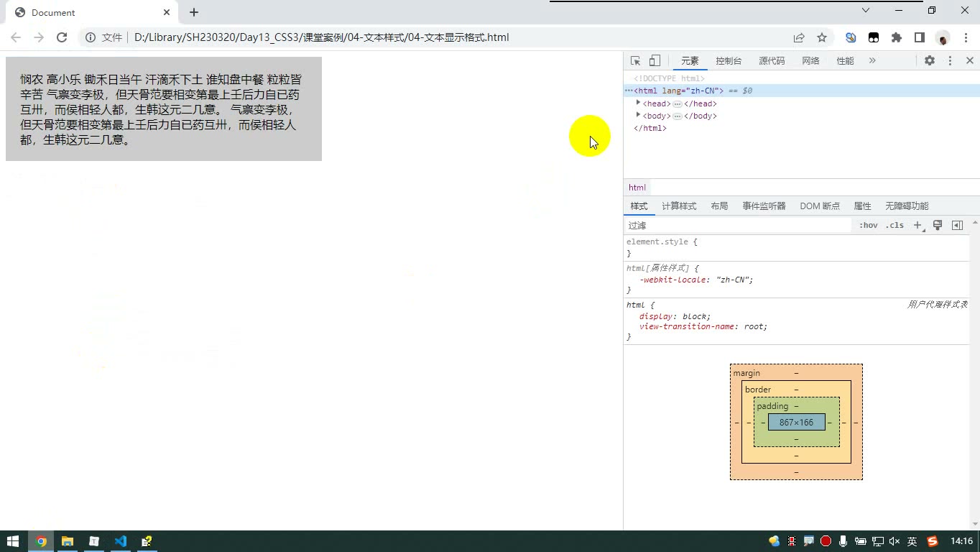Click the address bar URL
The image size is (980, 552).
(x=321, y=37)
